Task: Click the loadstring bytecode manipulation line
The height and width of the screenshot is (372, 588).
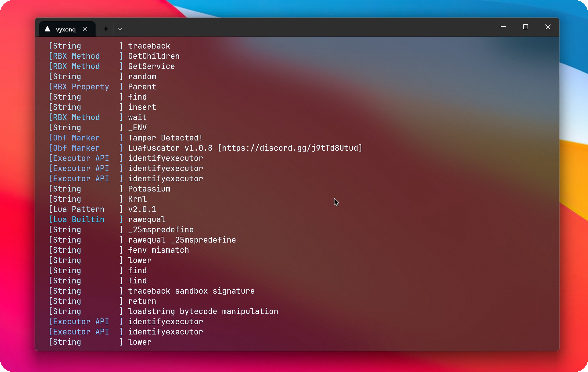Action: pyautogui.click(x=203, y=311)
